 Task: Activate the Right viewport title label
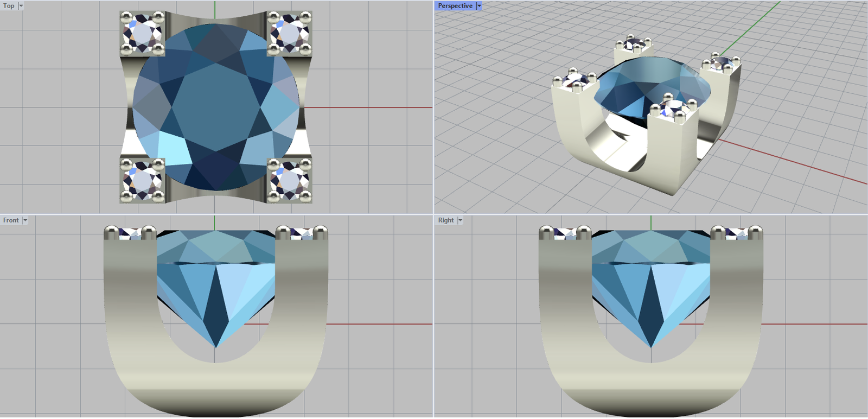coord(446,220)
